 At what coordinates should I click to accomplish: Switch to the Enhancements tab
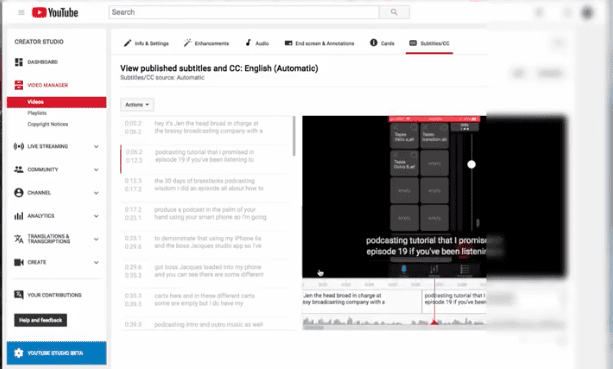[x=206, y=43]
